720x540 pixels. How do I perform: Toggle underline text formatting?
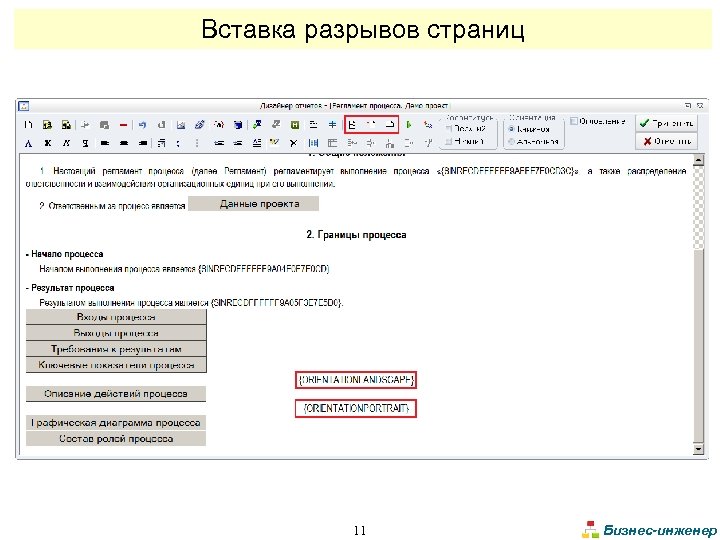click(85, 143)
